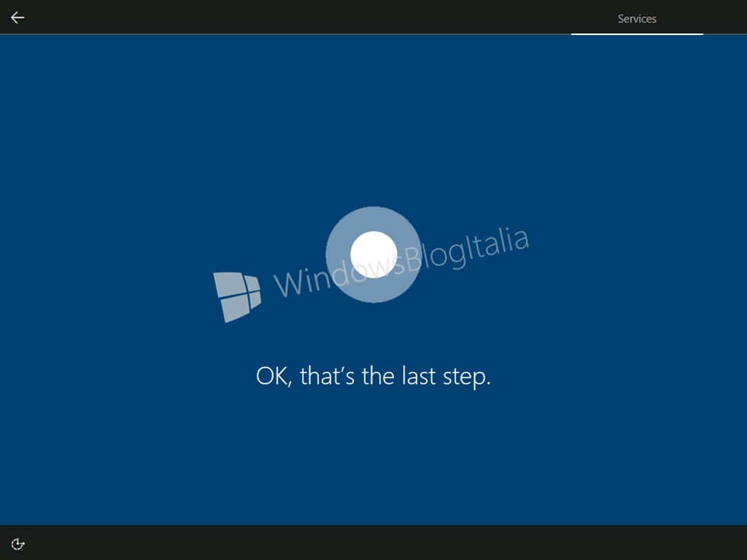Select the Services tab
This screenshot has width=747, height=560.
pyautogui.click(x=637, y=19)
